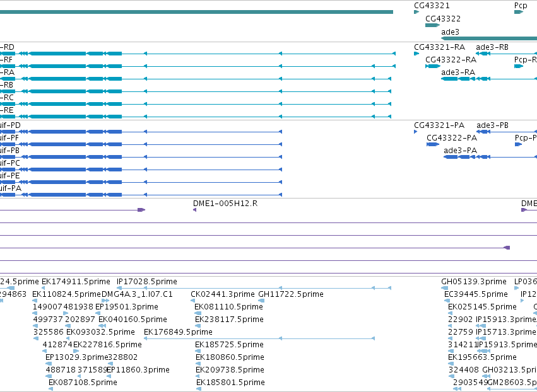This screenshot has height=392, width=537.
Task: Select EST EK174911.5prime
Action: click(76, 282)
